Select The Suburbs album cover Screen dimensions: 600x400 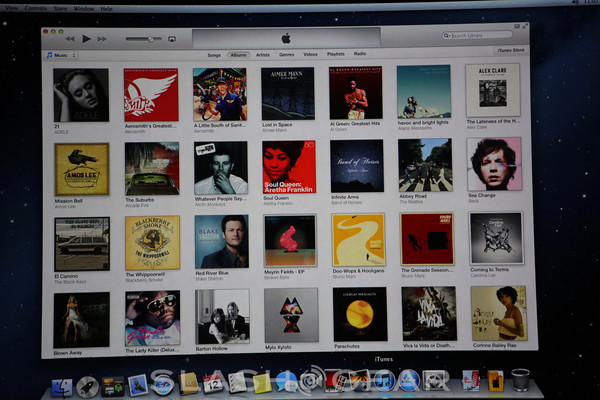(x=152, y=168)
